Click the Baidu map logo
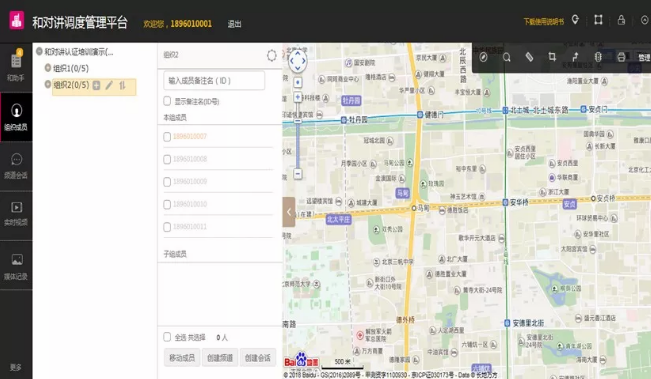The width and height of the screenshot is (651, 379). point(301,360)
